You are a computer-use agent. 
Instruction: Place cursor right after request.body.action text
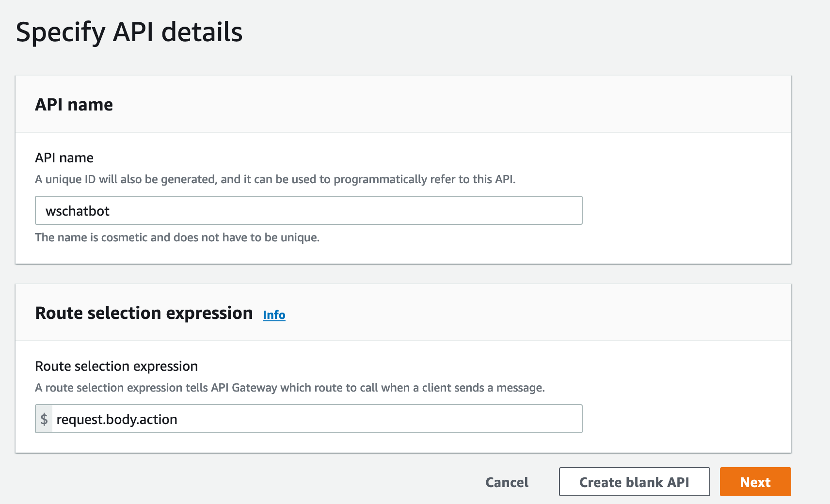[x=178, y=419]
